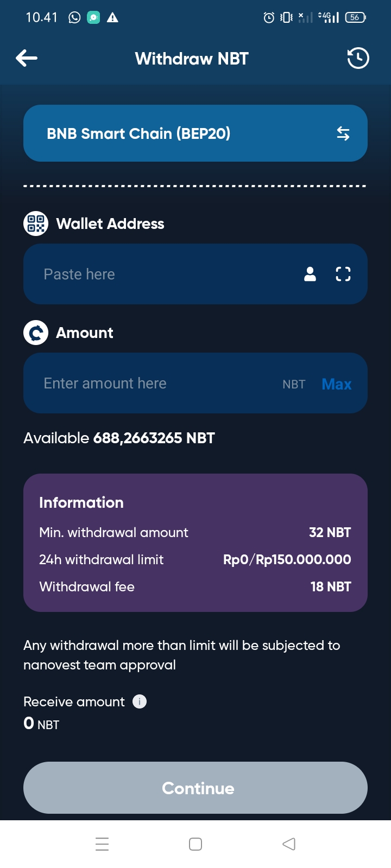
Task: Open saved address contact icon
Action: 310,274
